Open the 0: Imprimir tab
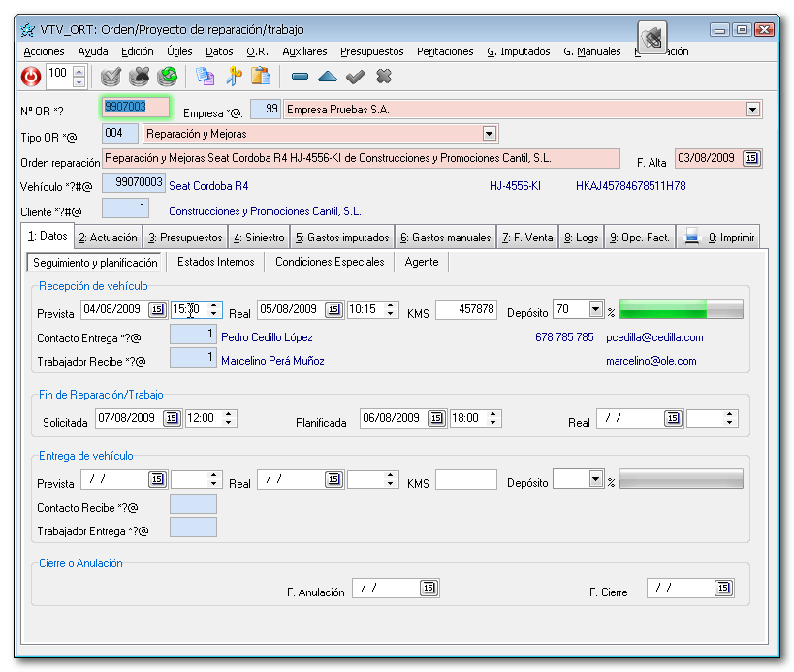Screen dimensions: 794x672 (718, 238)
